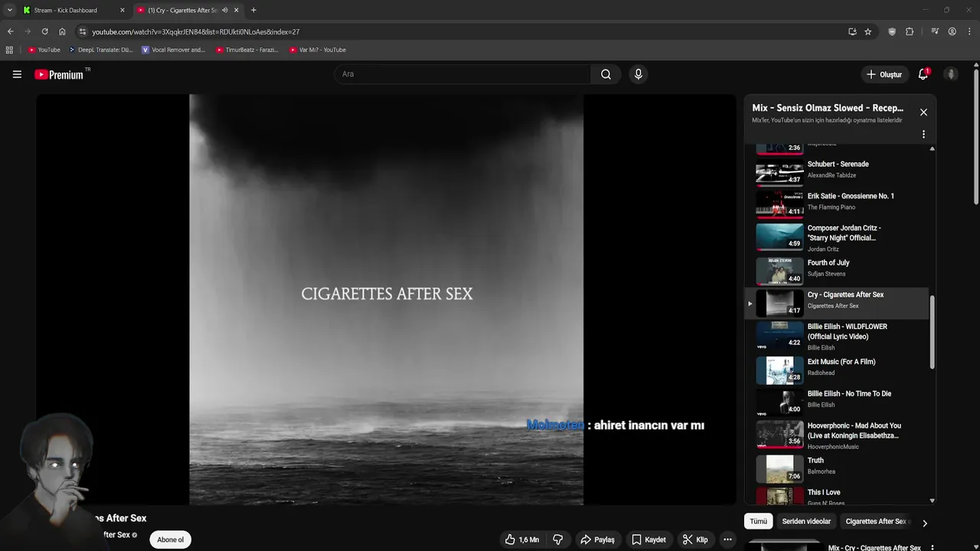980x551 pixels.
Task: Like the video with 1,6 Mn likes
Action: 521,540
